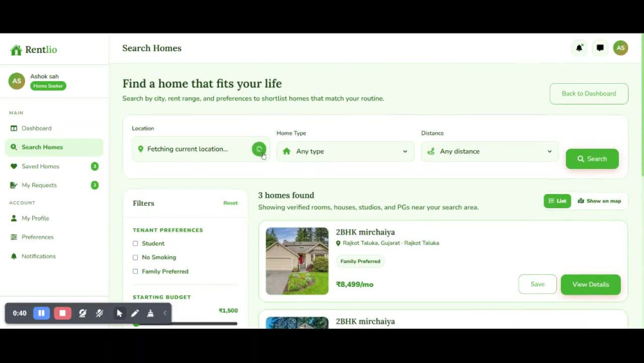Image resolution: width=644 pixels, height=363 pixels.
Task: Open the notifications bell in header
Action: [579, 48]
